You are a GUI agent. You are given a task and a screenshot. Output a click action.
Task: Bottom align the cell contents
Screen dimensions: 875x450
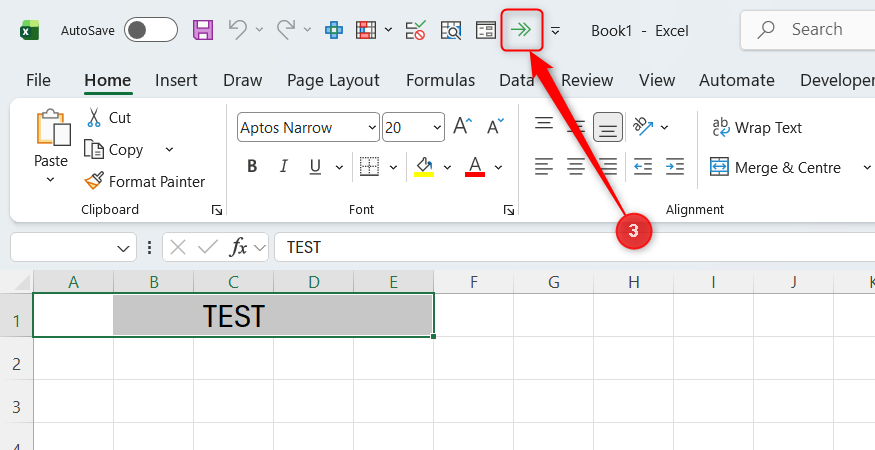[x=608, y=127]
